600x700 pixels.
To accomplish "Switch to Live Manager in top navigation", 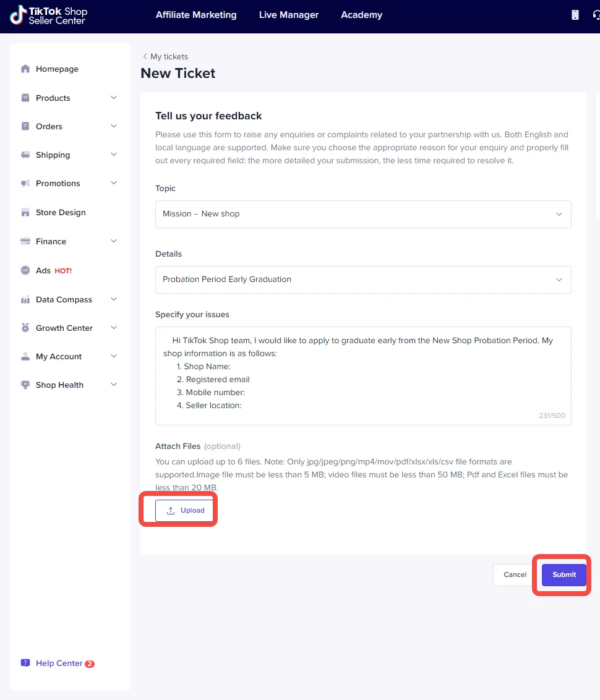I will click(x=289, y=15).
